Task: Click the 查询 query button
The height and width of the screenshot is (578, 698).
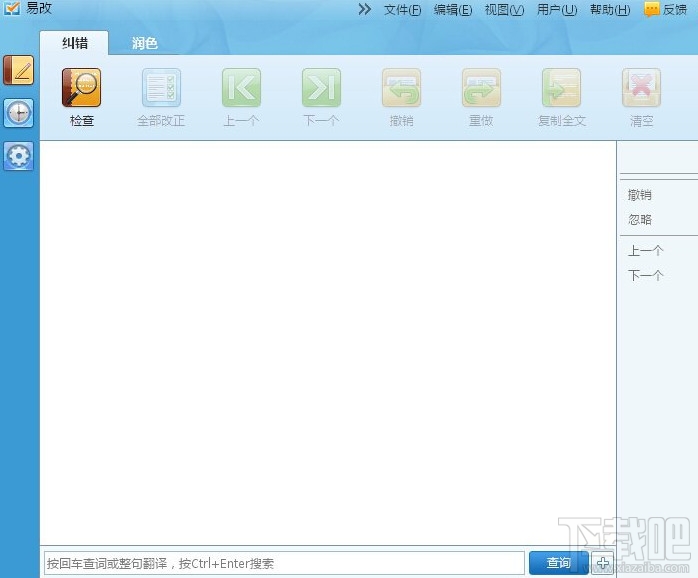Action: 559,563
